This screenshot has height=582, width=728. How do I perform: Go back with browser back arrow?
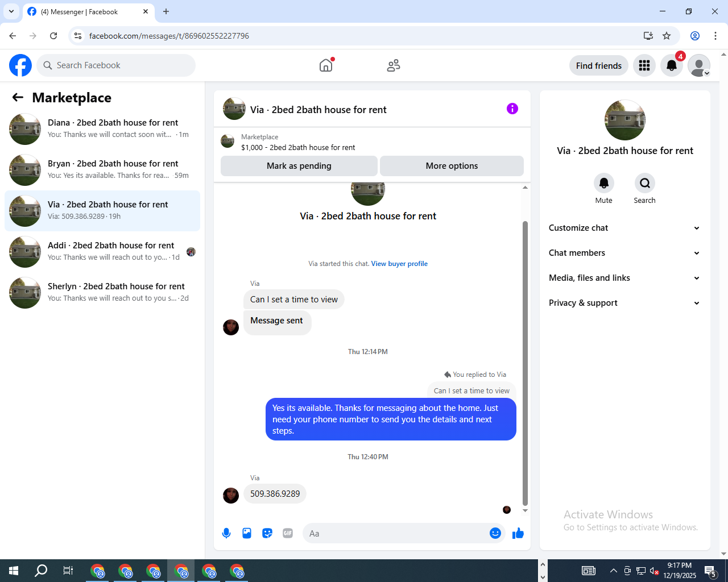13,36
